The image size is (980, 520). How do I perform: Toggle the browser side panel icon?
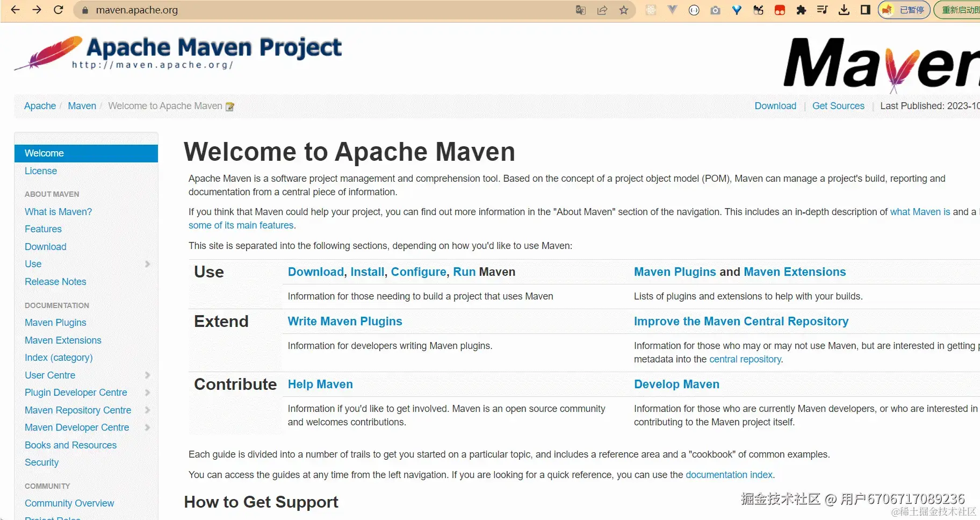[866, 10]
